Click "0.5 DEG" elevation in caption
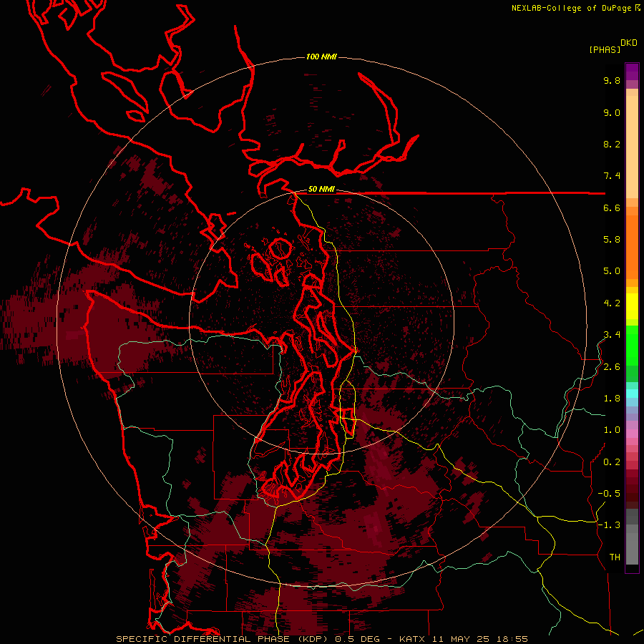The width and height of the screenshot is (644, 644). (x=358, y=639)
